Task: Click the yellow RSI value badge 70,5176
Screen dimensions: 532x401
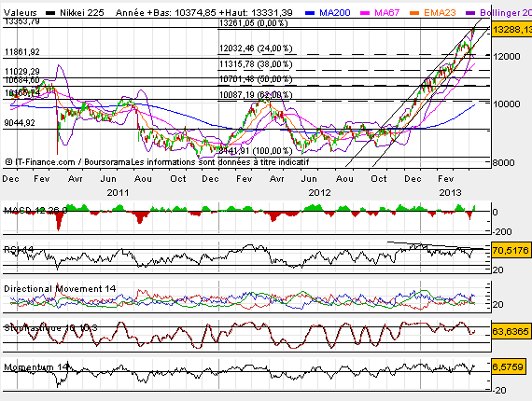Action: click(511, 251)
